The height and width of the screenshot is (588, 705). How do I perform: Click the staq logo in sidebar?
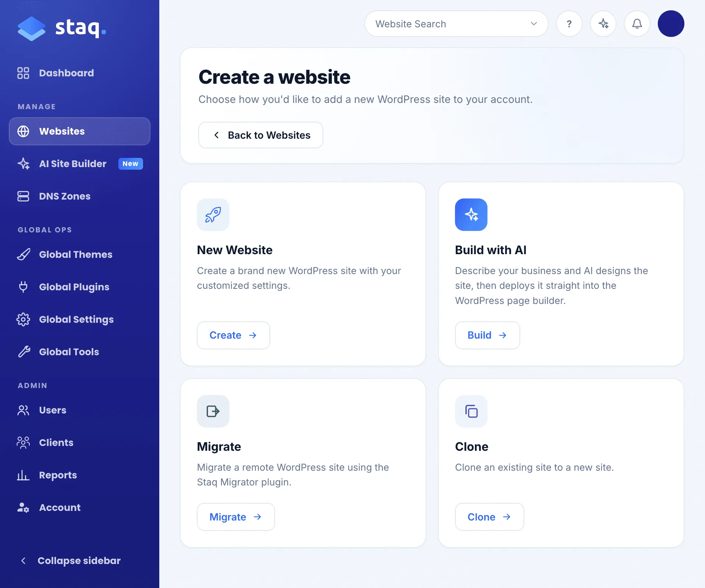pyautogui.click(x=62, y=28)
